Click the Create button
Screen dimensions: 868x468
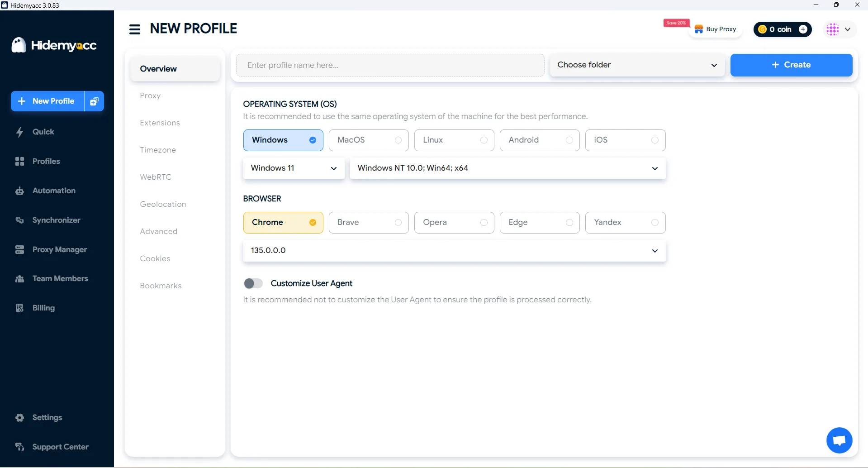tap(791, 65)
